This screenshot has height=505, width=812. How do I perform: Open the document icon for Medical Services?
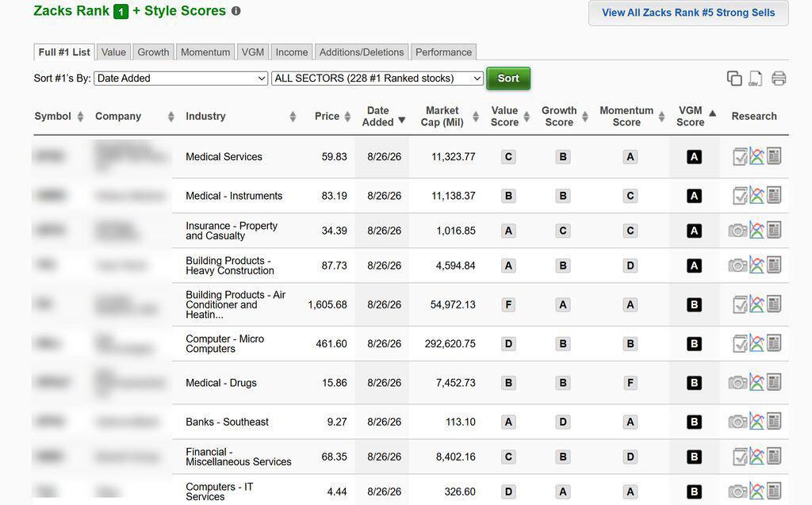(x=774, y=156)
